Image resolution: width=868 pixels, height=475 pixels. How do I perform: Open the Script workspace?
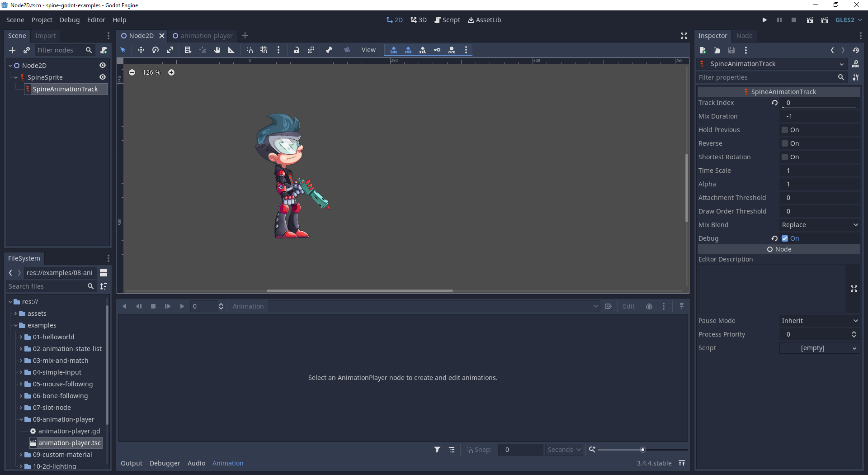[x=447, y=20]
